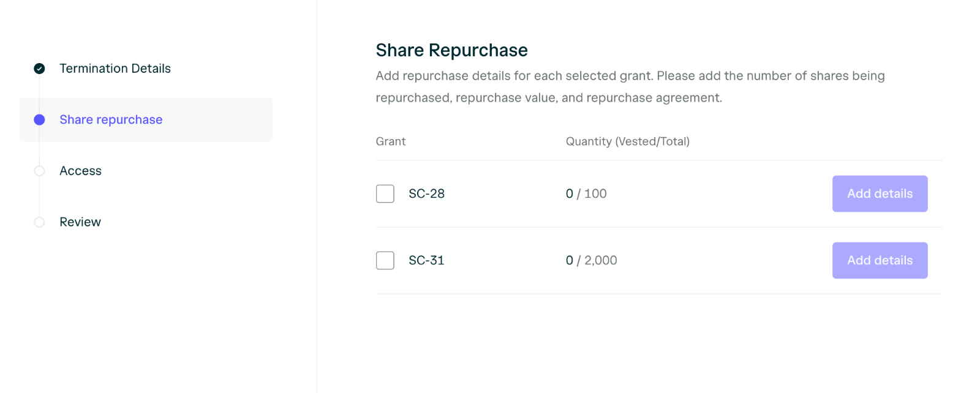The image size is (980, 393).
Task: Go to the Termination Details step
Action: coord(115,69)
